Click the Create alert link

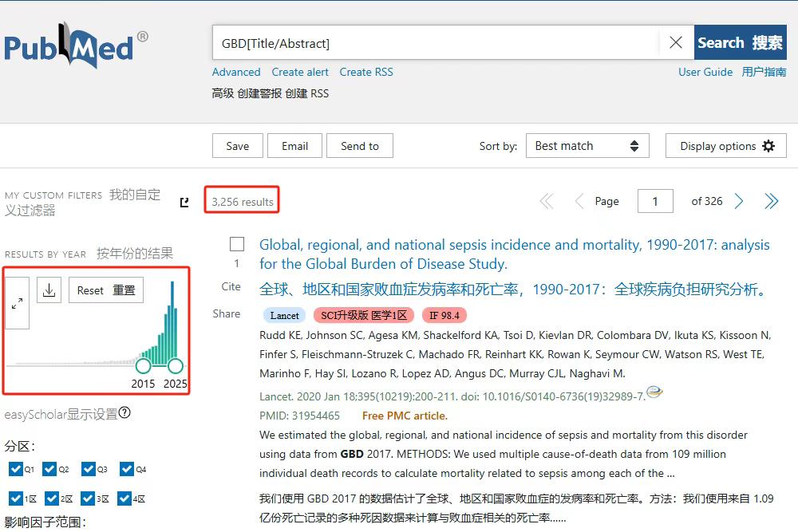click(x=300, y=73)
